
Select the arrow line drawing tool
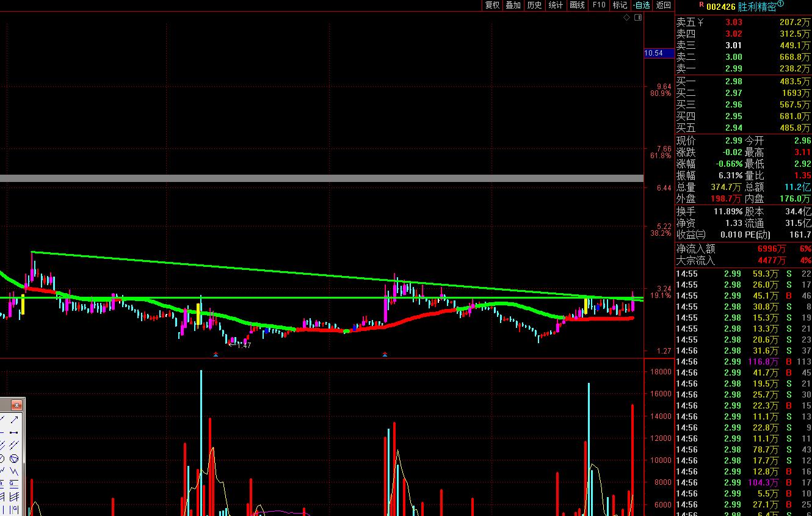13,420
